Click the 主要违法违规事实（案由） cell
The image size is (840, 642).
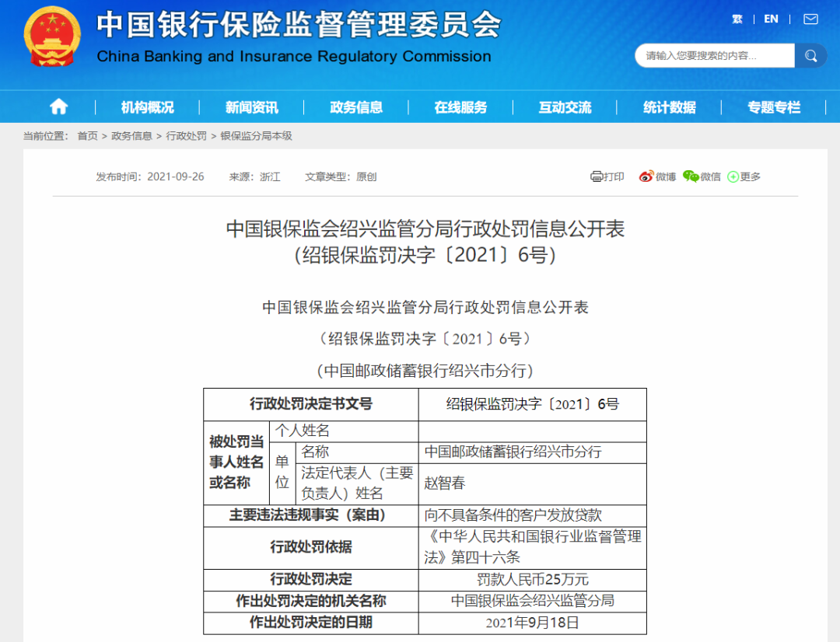(x=311, y=515)
